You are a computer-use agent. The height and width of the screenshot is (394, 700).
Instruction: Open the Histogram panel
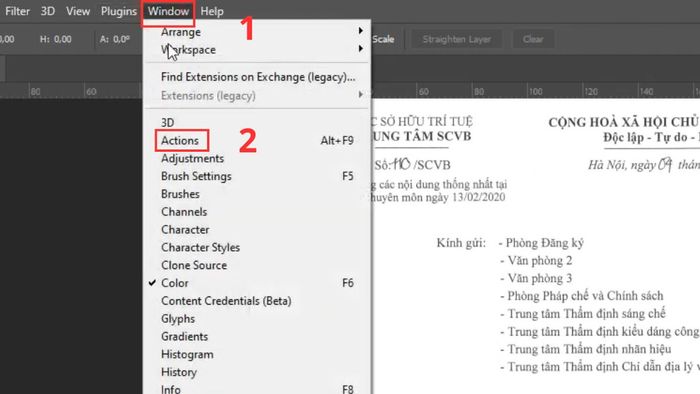coord(257,355)
